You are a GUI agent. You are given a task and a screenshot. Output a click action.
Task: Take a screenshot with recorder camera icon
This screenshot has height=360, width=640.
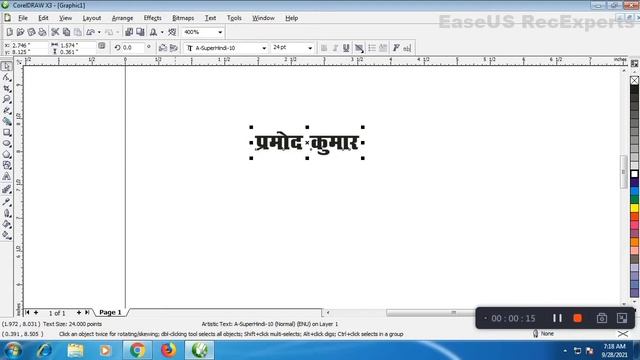(602, 318)
